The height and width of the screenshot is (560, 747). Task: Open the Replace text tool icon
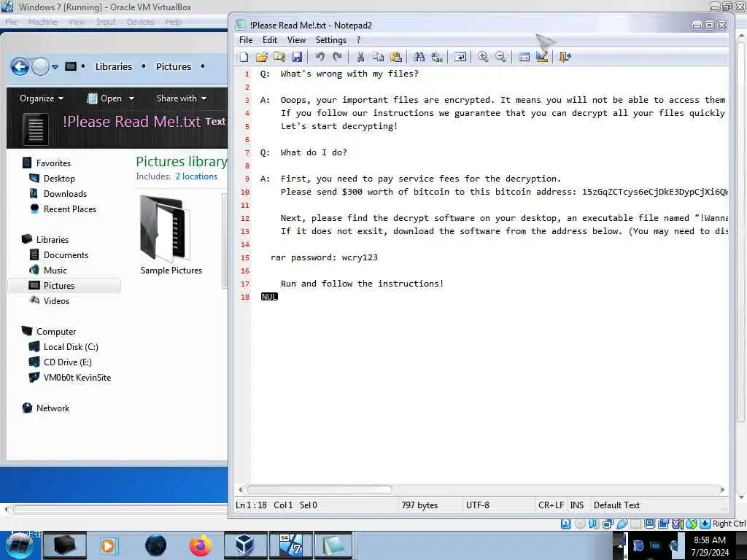436,57
